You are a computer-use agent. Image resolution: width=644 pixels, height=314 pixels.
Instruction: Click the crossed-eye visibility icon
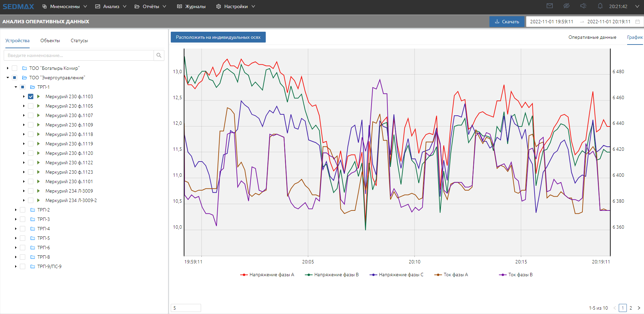click(567, 6)
